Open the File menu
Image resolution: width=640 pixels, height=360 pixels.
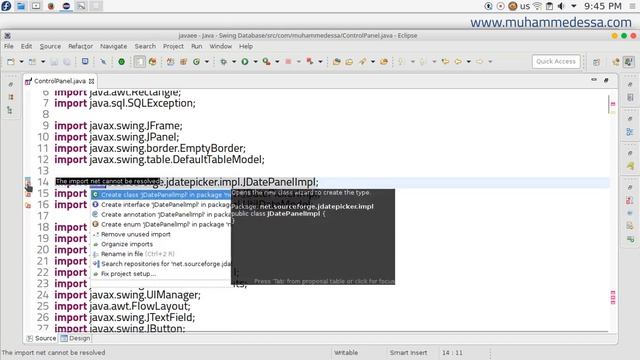(9, 47)
